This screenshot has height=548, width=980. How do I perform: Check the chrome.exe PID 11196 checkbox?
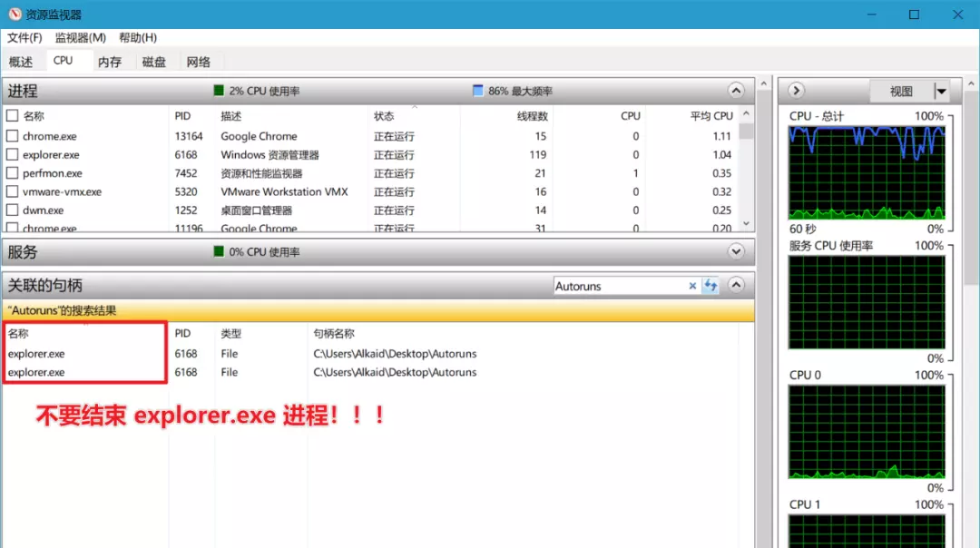(x=12, y=228)
